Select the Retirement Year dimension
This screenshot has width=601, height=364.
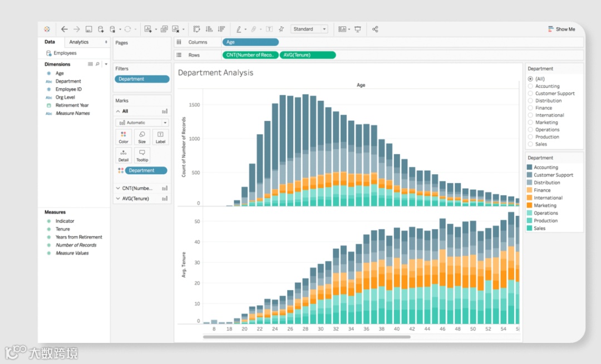72,105
